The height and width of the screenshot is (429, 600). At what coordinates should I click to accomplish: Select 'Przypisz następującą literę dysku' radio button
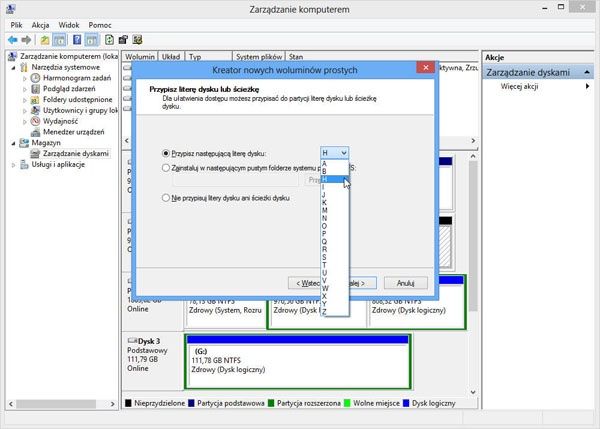click(165, 153)
